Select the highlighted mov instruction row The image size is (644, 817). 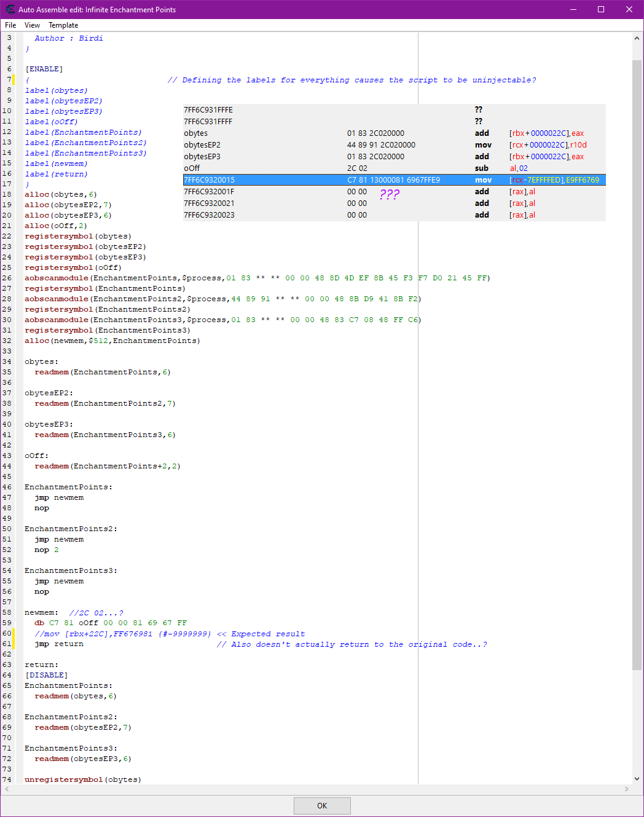pos(369,180)
